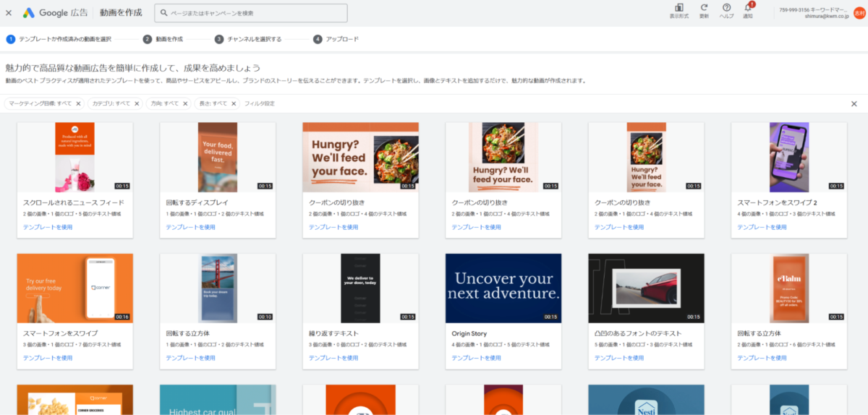This screenshot has width=868, height=415.
Task: Click the スクロールされるニュース フィード title
Action: click(74, 202)
